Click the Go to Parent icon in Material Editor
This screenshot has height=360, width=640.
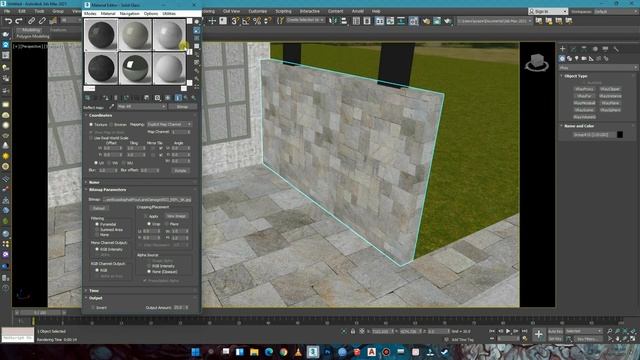pyautogui.click(x=186, y=98)
